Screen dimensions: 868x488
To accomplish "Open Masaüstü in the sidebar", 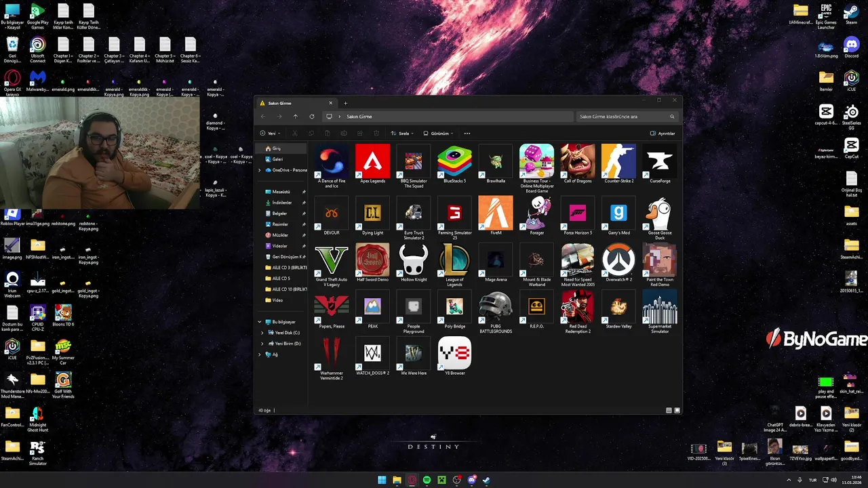I will [x=281, y=192].
